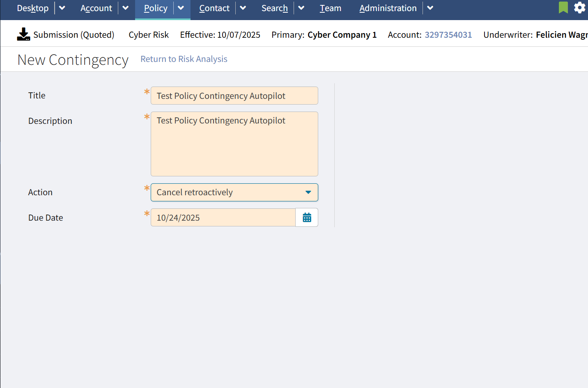Click the Submission download icon
Screen dimensions: 588x388
[23, 34]
